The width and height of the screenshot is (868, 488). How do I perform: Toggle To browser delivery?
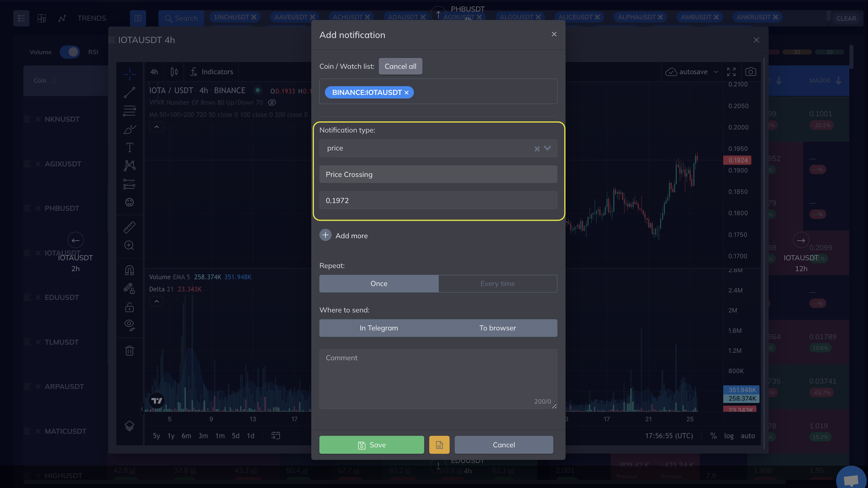(x=498, y=328)
